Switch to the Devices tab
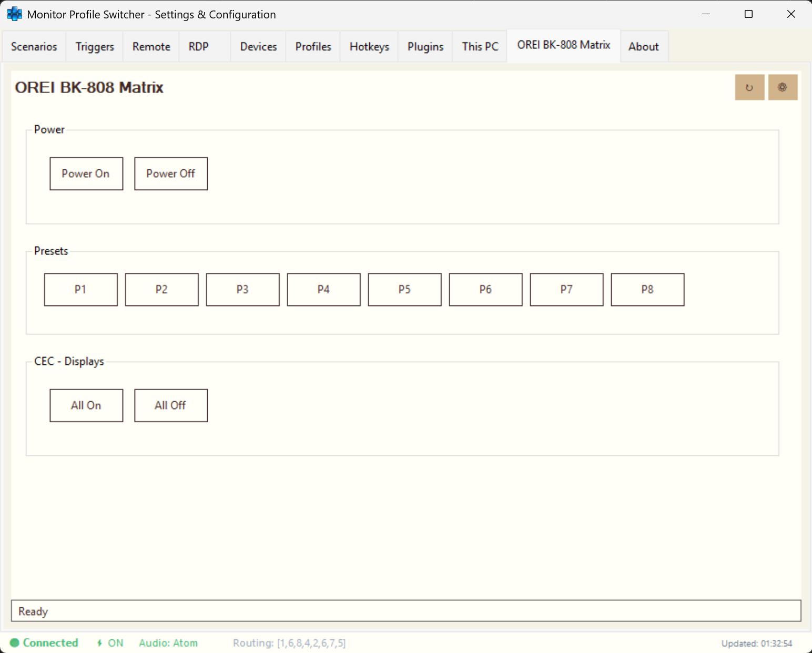This screenshot has width=812, height=653. [x=258, y=46]
